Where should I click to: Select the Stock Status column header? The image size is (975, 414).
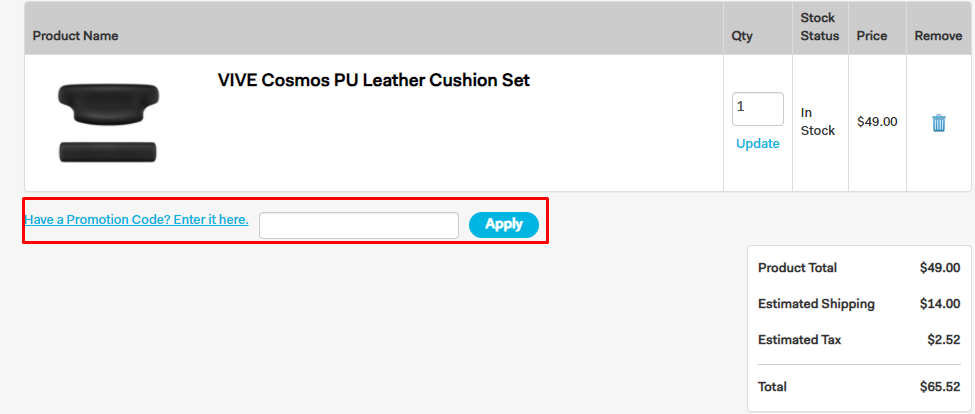[820, 27]
